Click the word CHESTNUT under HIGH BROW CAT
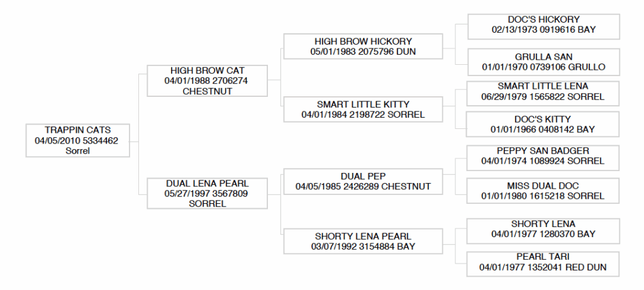Screen dimensions: 644x290 pyautogui.click(x=208, y=91)
